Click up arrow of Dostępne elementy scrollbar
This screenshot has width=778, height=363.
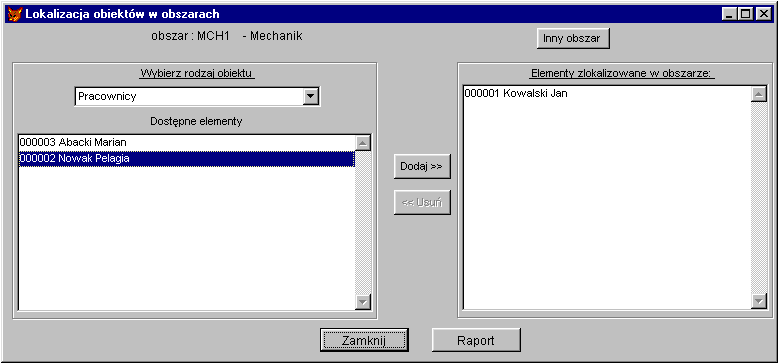click(x=364, y=143)
